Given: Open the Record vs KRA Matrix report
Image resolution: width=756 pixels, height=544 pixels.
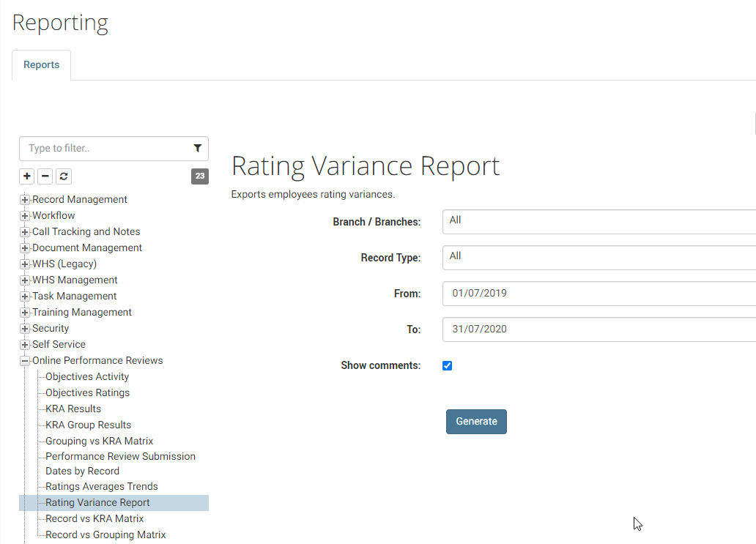Looking at the screenshot, I should 94,518.
